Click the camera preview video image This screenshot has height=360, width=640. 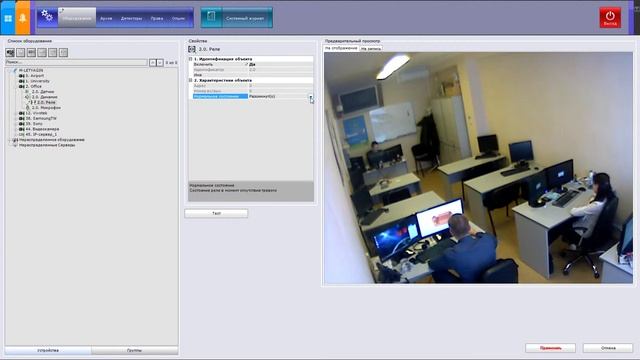(x=478, y=168)
